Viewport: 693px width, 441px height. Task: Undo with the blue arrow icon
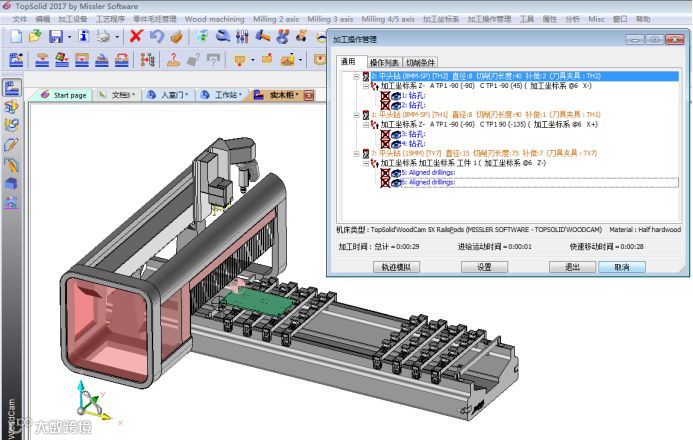156,36
